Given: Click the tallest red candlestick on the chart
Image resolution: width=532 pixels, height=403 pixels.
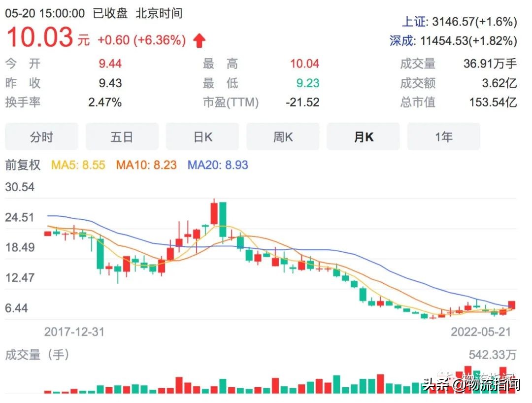Looking at the screenshot, I should (214, 214).
